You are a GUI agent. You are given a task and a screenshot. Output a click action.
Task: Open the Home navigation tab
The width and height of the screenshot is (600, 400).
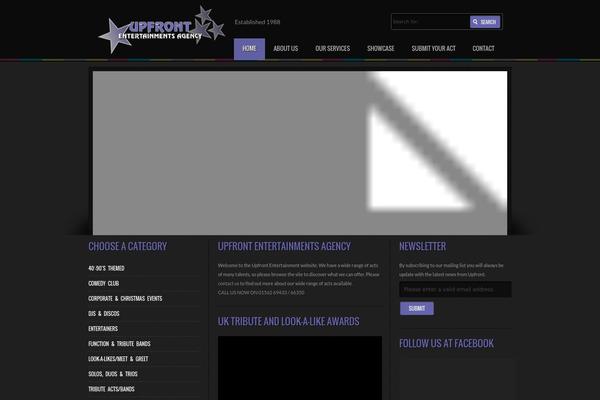(249, 49)
